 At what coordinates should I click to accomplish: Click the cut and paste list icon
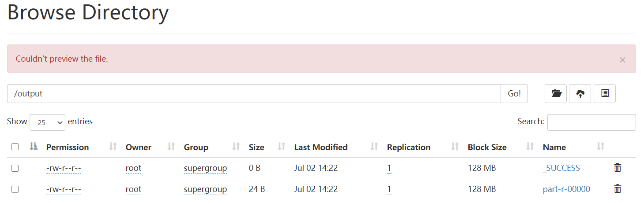point(605,94)
